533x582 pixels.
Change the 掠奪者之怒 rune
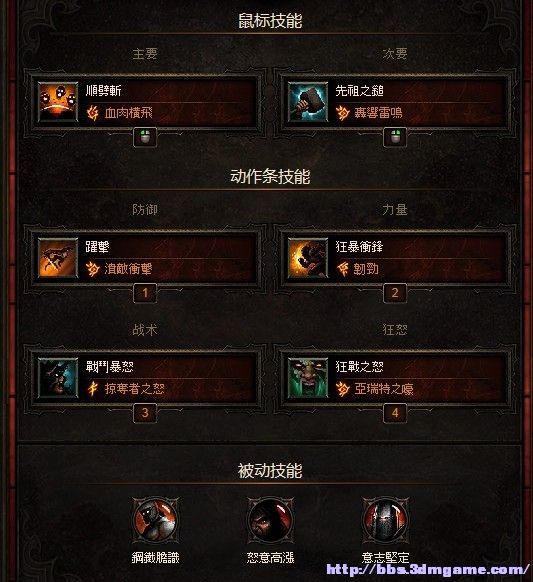pyautogui.click(x=125, y=389)
